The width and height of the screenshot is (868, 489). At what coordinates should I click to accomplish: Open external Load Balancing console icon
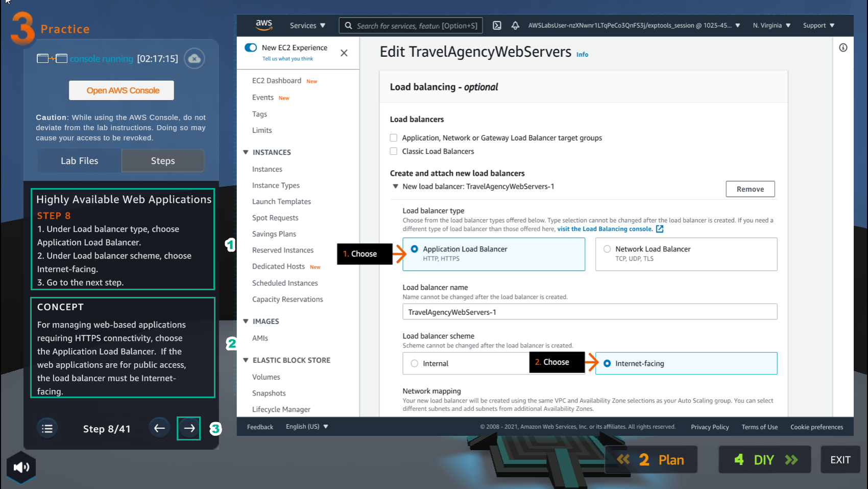[x=660, y=229]
